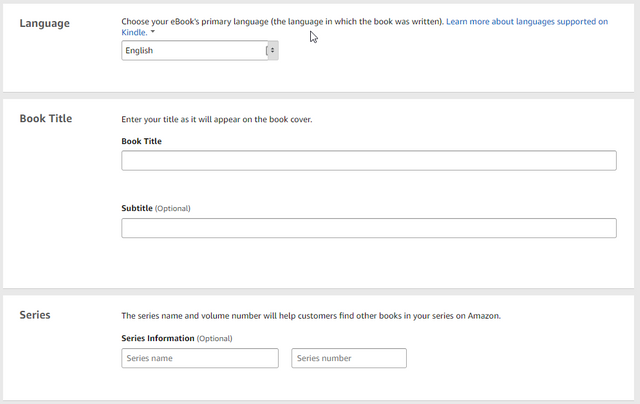This screenshot has width=640, height=404.
Task: Select the Series number input field
Action: tap(349, 358)
